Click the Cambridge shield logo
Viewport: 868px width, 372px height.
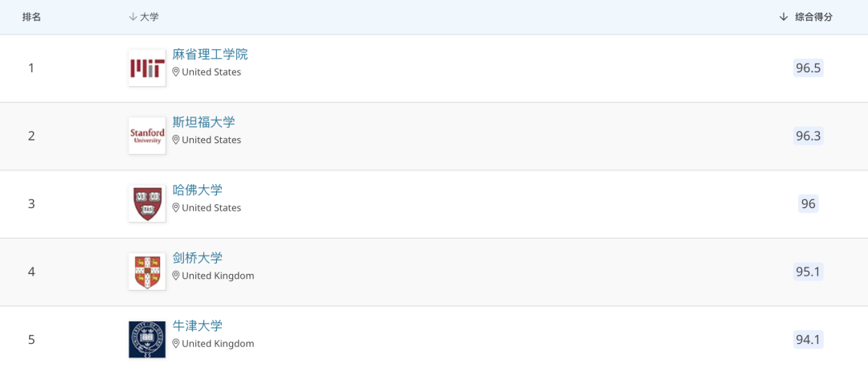point(147,272)
